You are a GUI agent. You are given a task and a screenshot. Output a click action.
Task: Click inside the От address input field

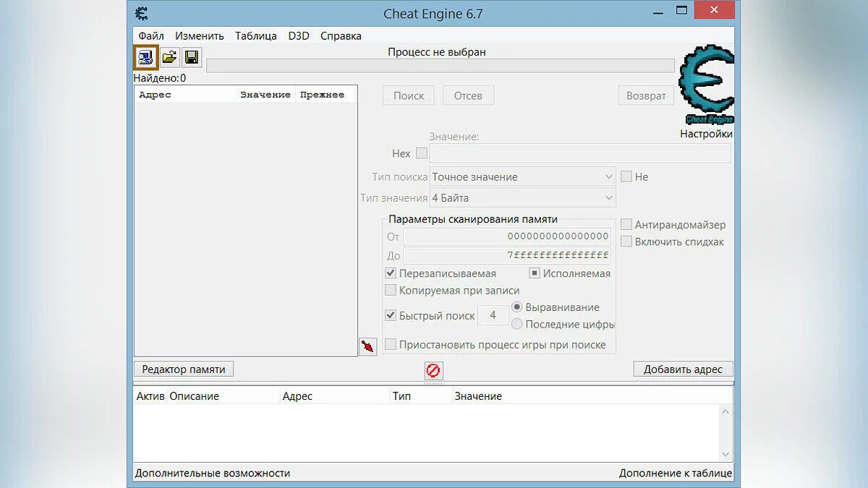click(506, 236)
